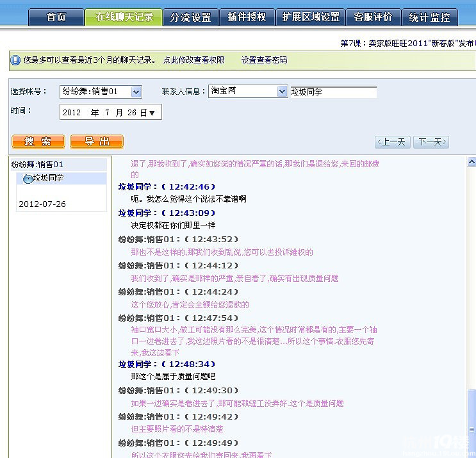The height and width of the screenshot is (458, 476).
Task: Go to 插件授权 tab
Action: click(247, 17)
